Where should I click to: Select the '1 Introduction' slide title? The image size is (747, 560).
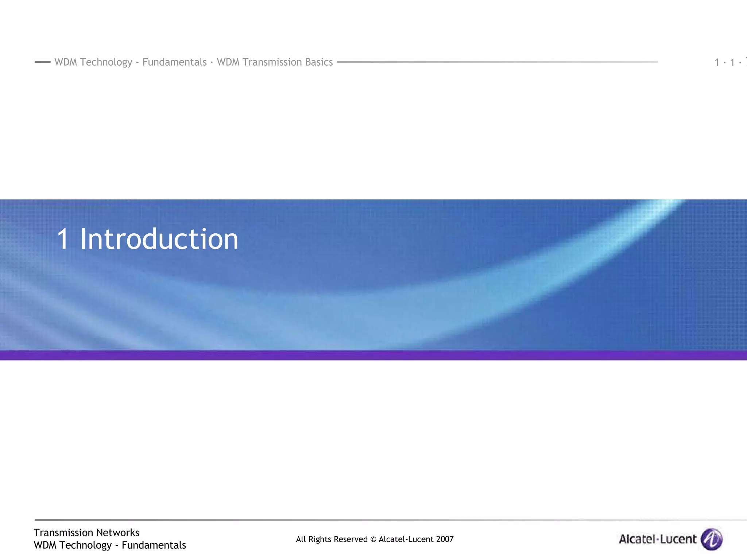click(x=148, y=239)
